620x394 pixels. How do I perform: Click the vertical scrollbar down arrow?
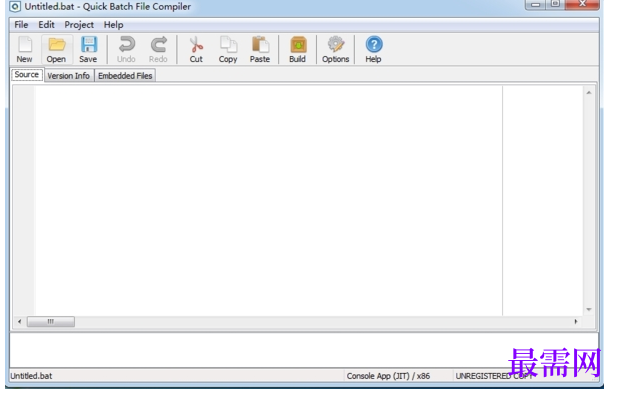(589, 309)
